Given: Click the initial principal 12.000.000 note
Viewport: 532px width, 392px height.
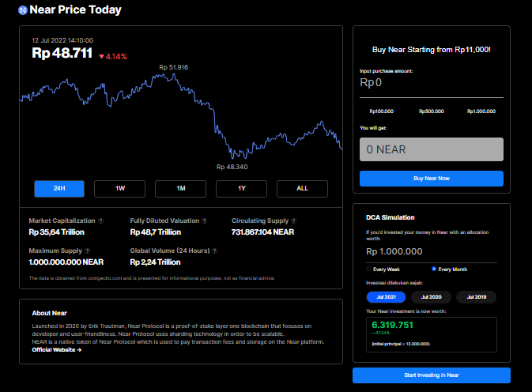Looking at the screenshot, I should [x=401, y=345].
